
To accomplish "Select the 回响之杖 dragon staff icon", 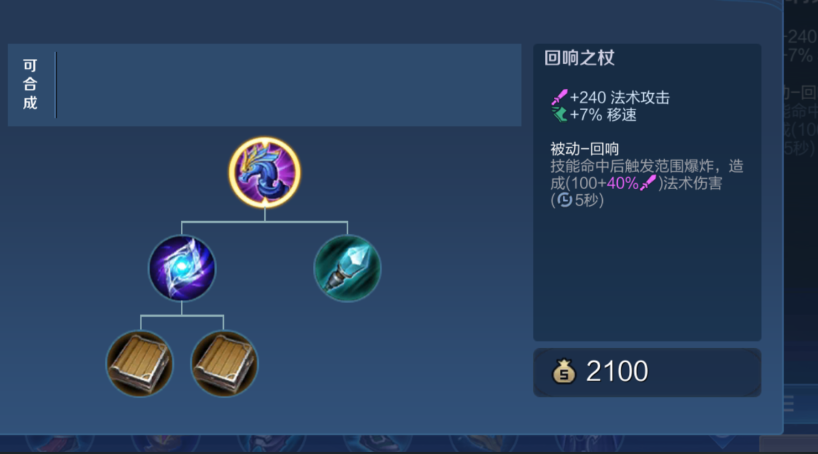I will [264, 173].
